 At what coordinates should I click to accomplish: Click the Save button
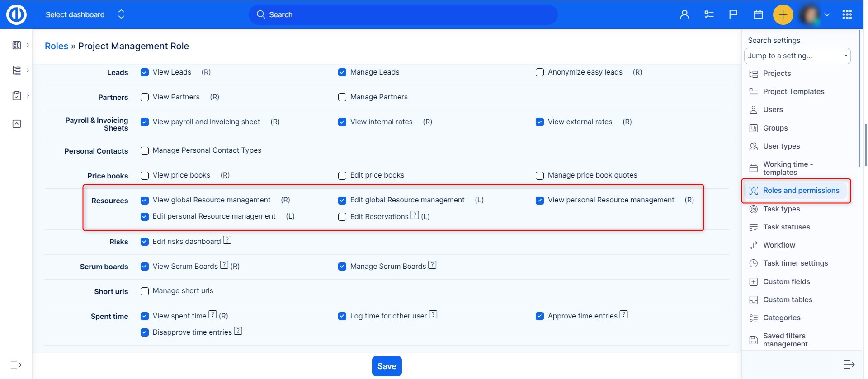point(387,366)
